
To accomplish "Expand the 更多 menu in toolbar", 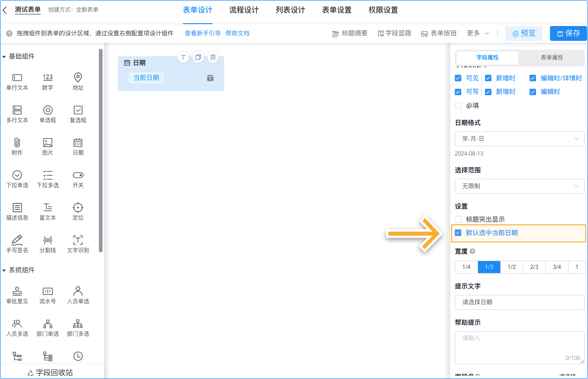I will click(478, 33).
